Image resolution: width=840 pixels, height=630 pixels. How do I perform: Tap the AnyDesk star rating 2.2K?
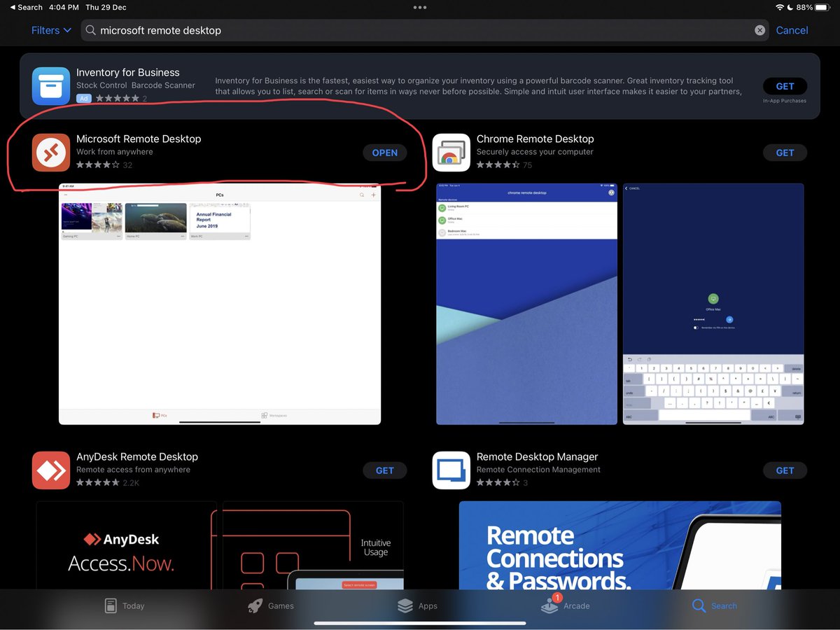click(108, 483)
